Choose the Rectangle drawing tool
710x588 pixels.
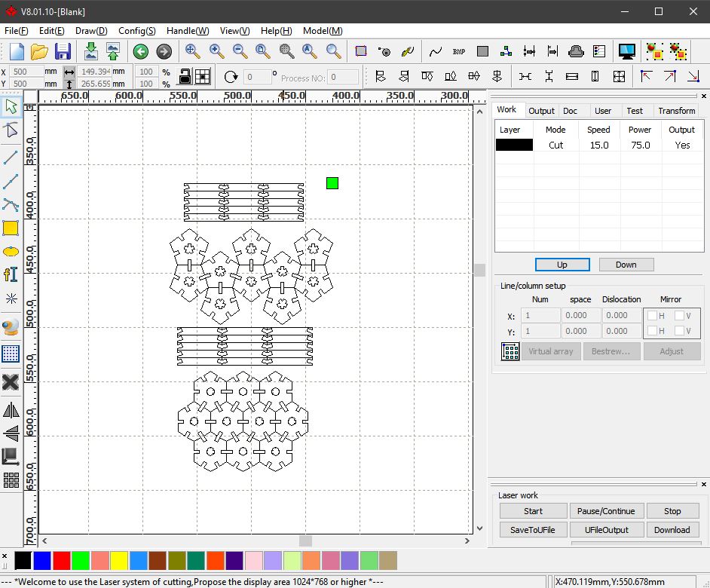11,228
